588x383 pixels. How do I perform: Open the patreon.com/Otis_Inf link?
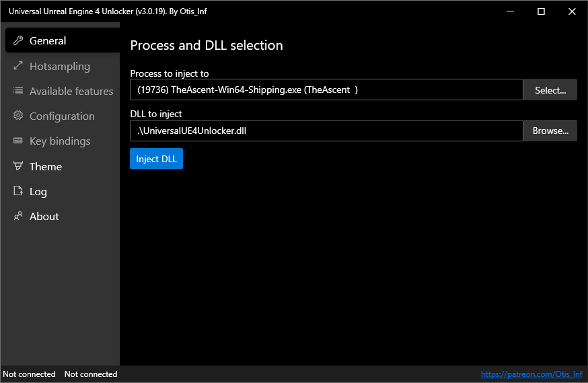531,374
